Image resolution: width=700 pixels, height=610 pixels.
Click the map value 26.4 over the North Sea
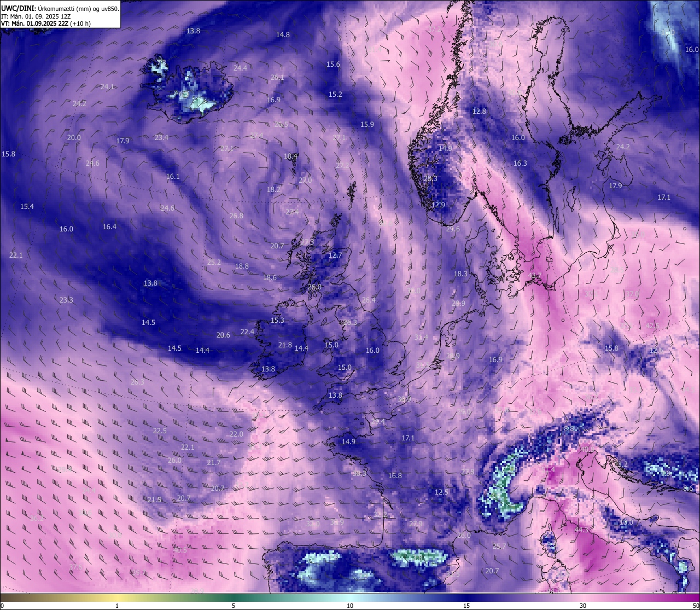click(369, 300)
